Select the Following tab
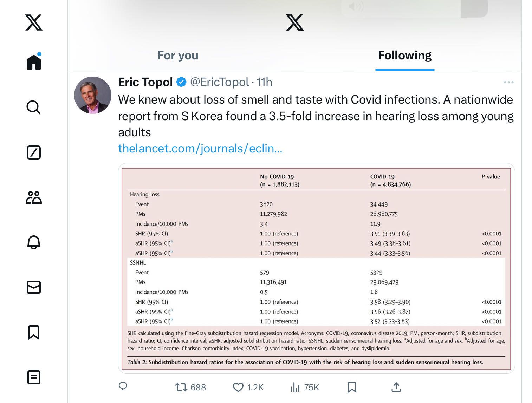532x403 pixels. coord(405,56)
